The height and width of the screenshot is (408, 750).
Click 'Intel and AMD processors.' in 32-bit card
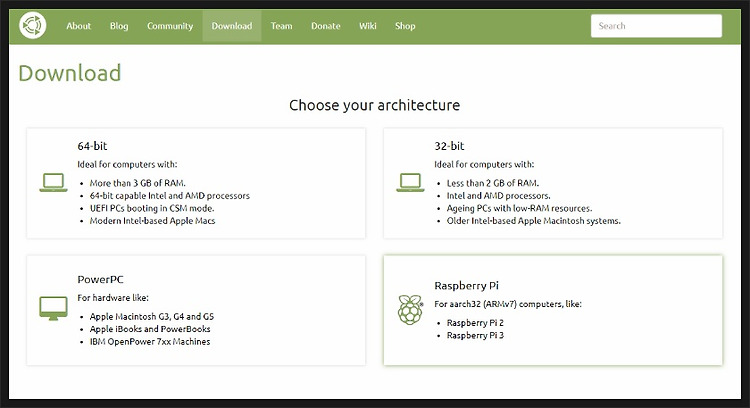pyautogui.click(x=498, y=196)
